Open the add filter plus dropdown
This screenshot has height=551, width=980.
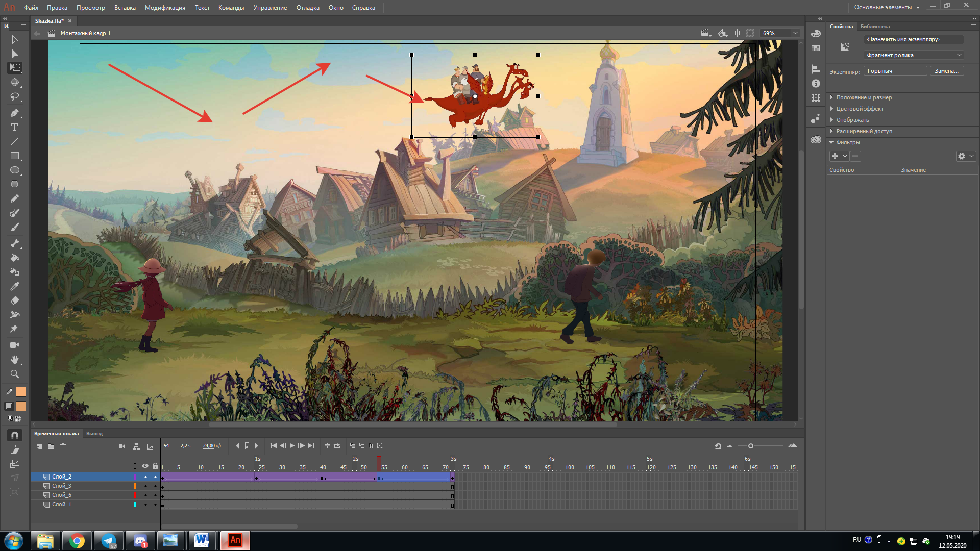click(839, 156)
